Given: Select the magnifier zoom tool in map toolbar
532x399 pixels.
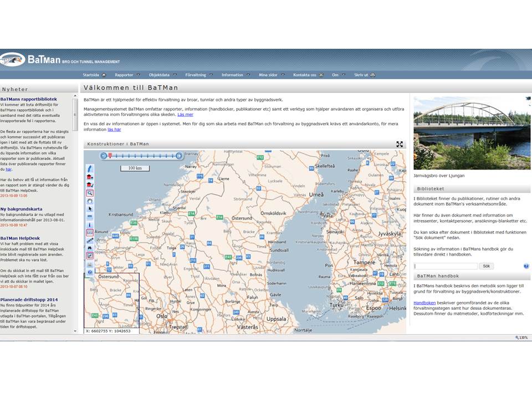Looking at the screenshot, I should [90, 193].
